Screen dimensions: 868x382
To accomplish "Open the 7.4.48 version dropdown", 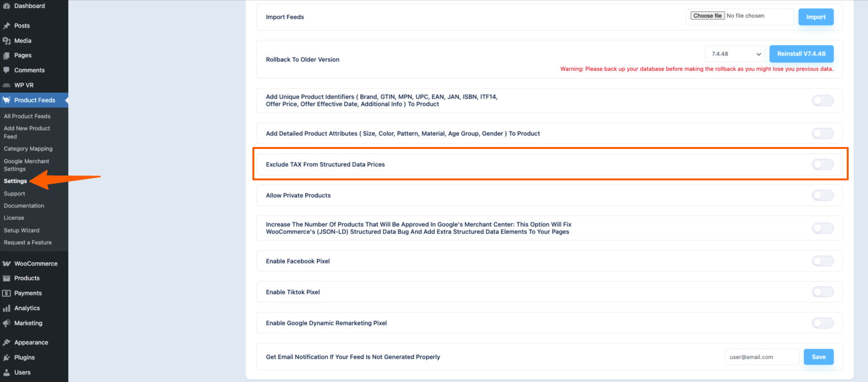I will click(735, 54).
